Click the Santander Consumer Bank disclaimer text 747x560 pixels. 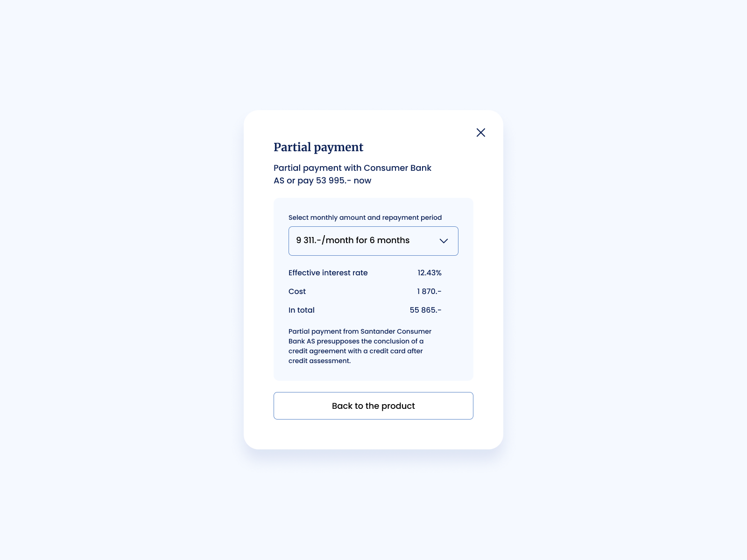coord(359,346)
